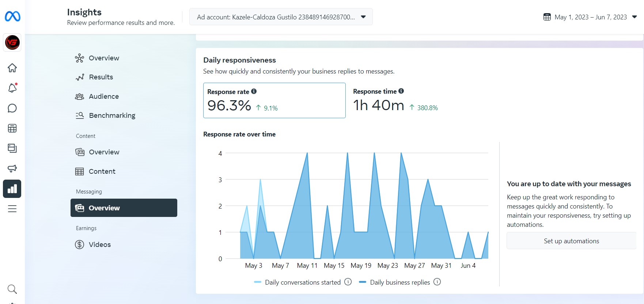Image resolution: width=644 pixels, height=304 pixels.
Task: Open the Home icon in left rail
Action: pos(12,68)
